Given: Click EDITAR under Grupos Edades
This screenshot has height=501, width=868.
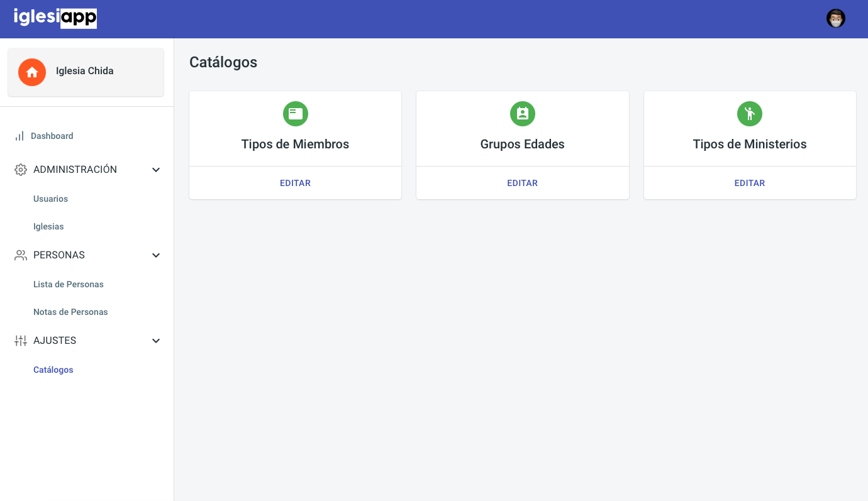Looking at the screenshot, I should 522,183.
